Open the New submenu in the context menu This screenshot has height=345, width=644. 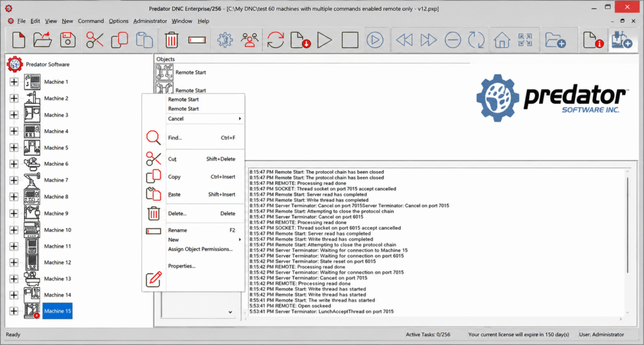(204, 240)
